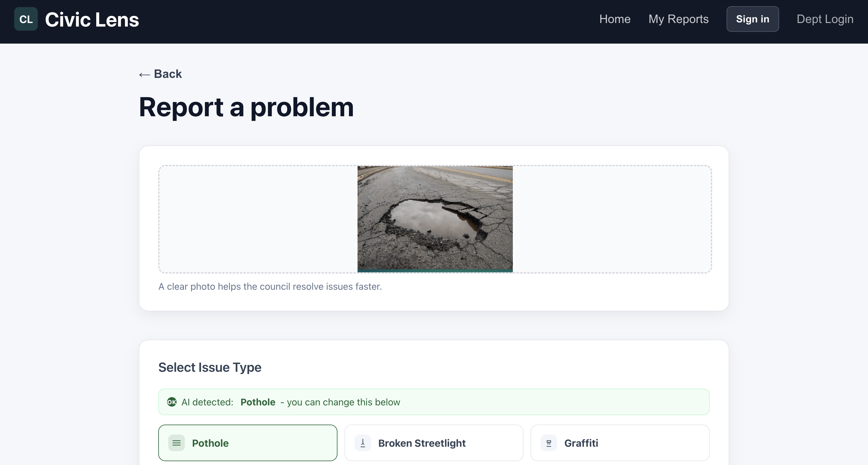Viewport: 868px width, 465px height.
Task: Click the Report a problem heading
Action: point(246,107)
